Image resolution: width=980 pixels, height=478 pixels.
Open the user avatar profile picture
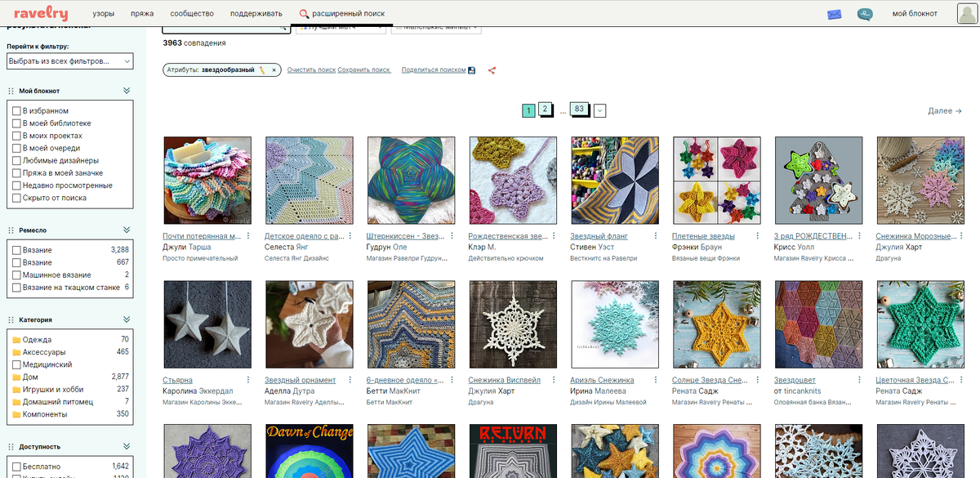(968, 13)
